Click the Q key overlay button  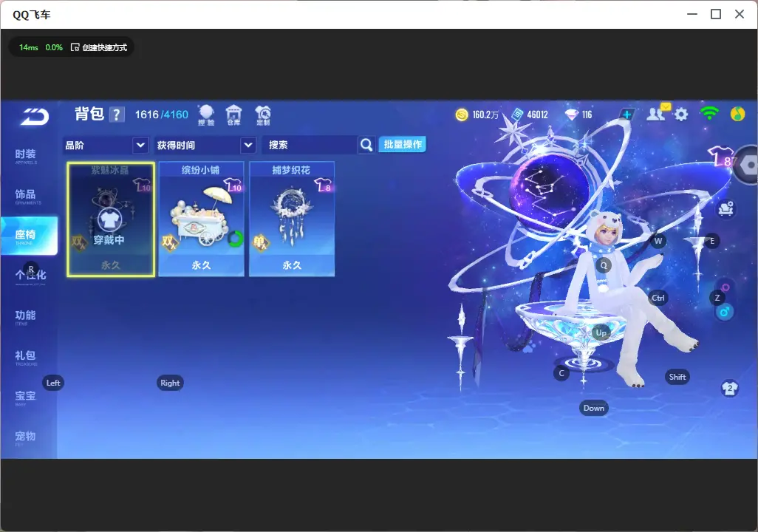(x=604, y=265)
